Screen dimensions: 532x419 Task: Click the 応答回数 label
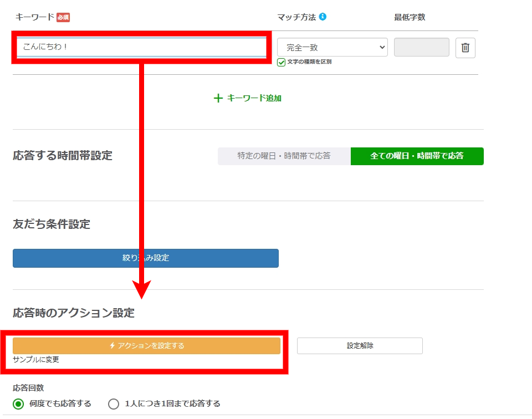[x=28, y=388]
